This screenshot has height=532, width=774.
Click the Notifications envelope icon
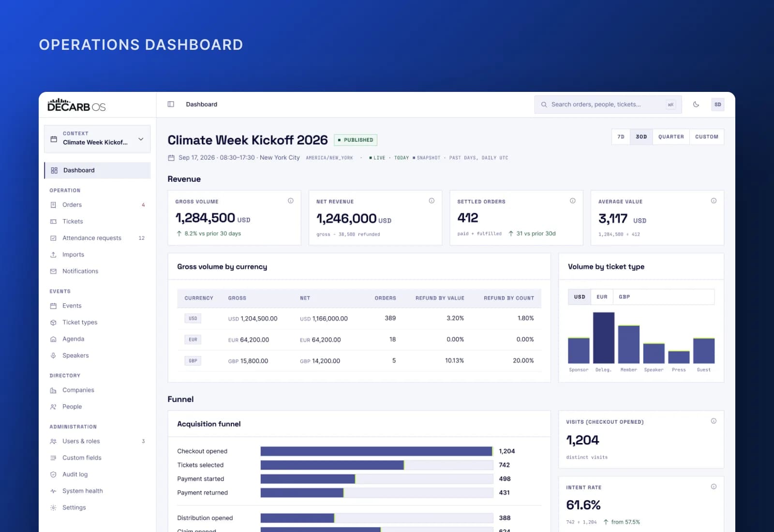coord(53,271)
